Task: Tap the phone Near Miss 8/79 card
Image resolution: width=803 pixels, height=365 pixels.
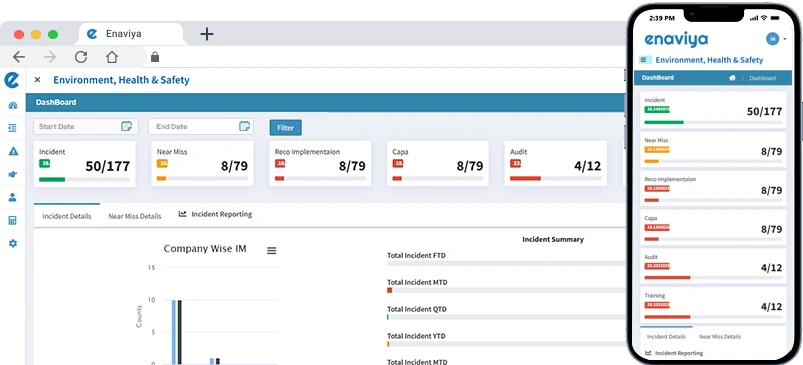Action: point(713,150)
